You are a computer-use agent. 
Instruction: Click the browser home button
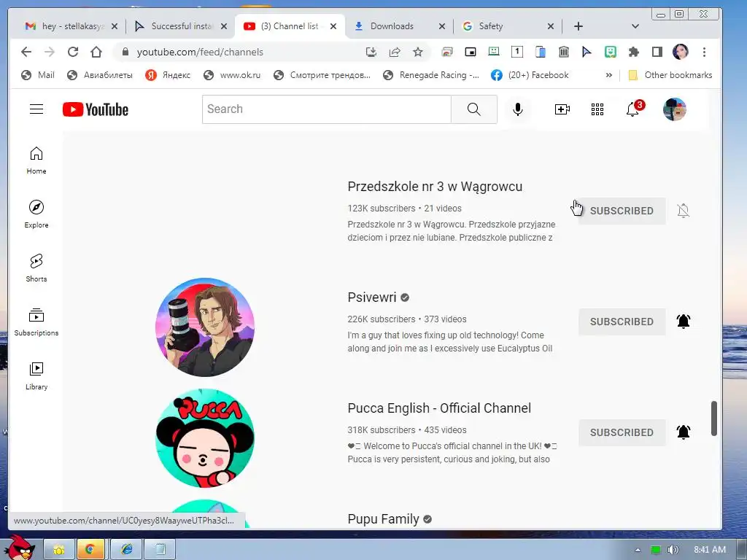[x=96, y=52]
